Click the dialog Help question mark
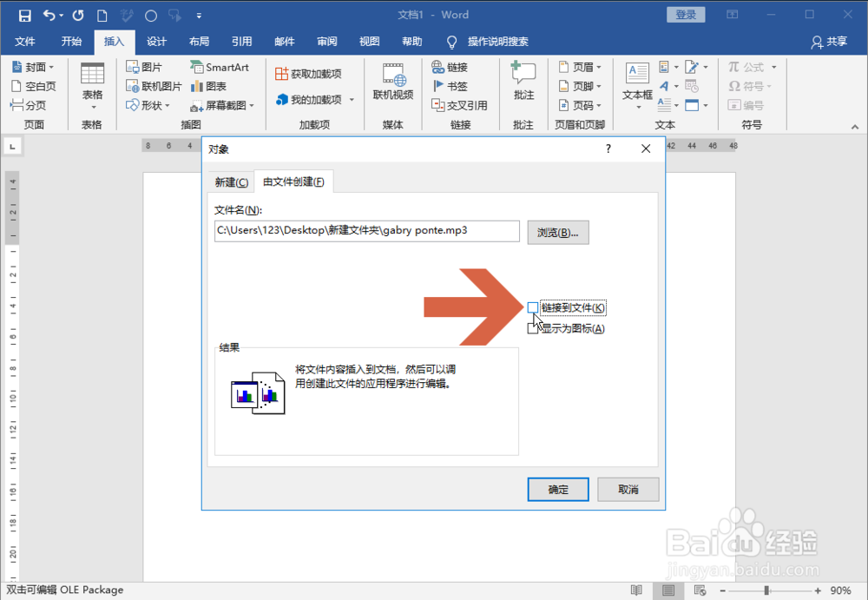The height and width of the screenshot is (600, 868). point(608,148)
